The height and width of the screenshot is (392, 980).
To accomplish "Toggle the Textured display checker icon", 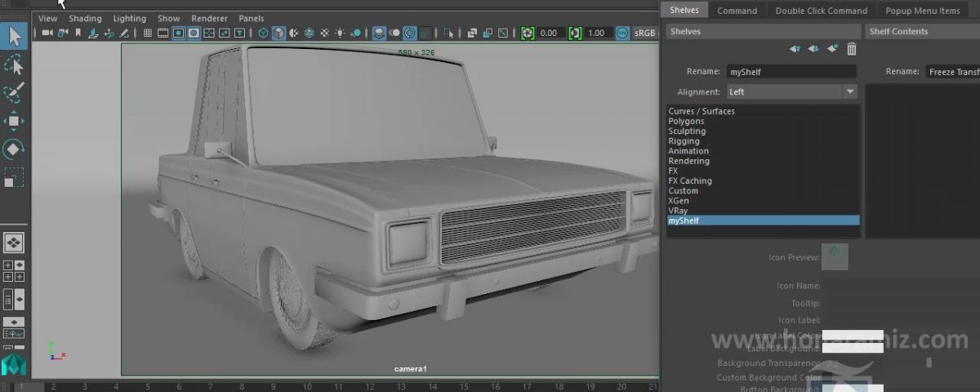I will point(324,33).
